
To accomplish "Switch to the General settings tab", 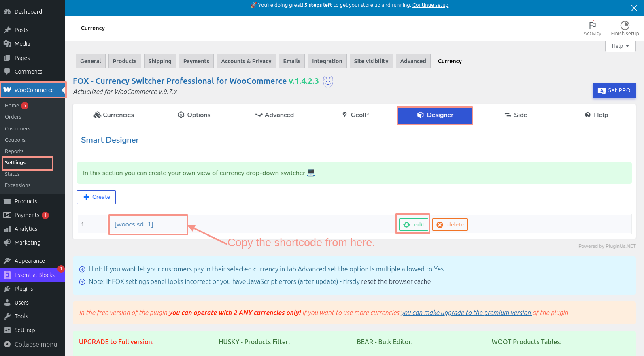I will 91,61.
